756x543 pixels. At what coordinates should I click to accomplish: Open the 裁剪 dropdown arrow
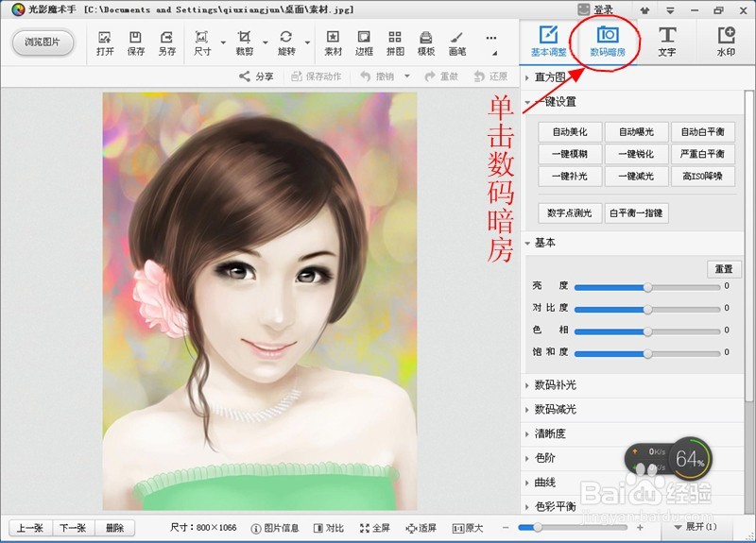(x=266, y=42)
